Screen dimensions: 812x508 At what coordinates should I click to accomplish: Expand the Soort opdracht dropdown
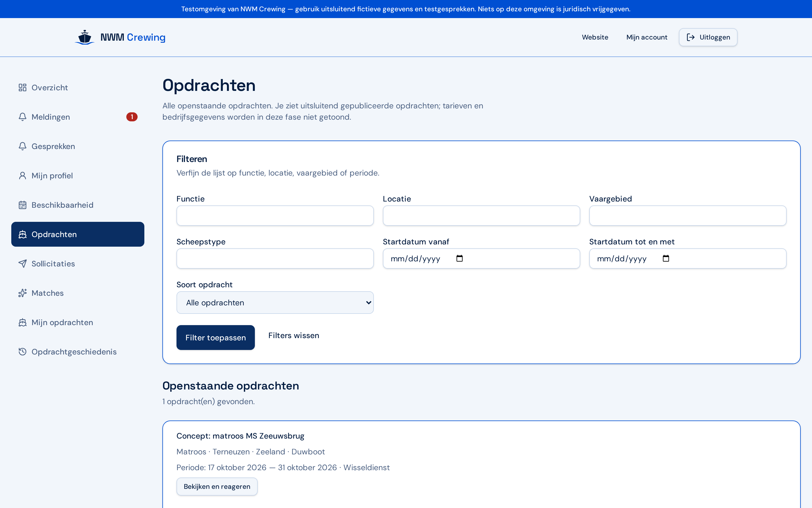coord(275,302)
